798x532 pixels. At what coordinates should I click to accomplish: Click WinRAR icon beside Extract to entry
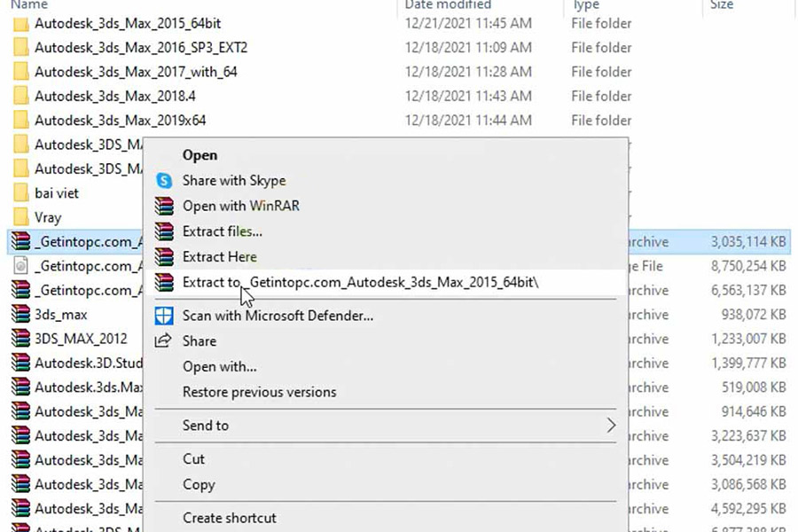tap(164, 283)
